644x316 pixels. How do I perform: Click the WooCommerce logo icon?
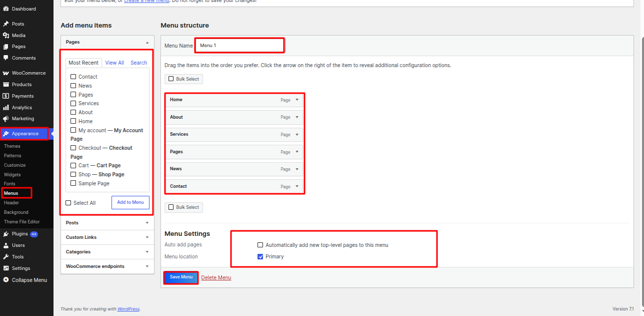(6, 73)
